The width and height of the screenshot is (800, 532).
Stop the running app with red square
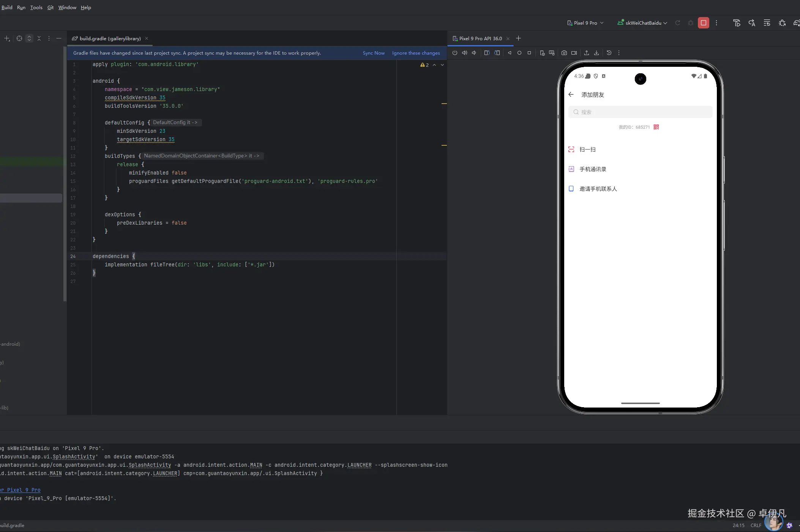(x=703, y=23)
